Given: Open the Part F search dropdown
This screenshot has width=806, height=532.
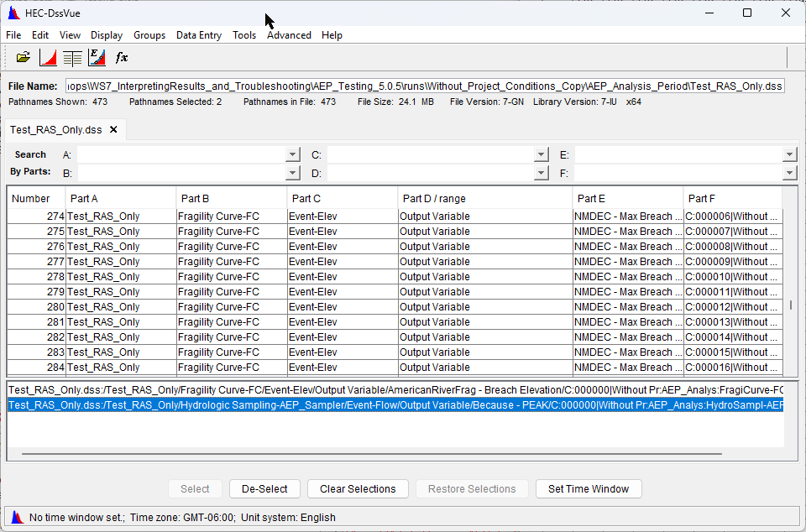Looking at the screenshot, I should point(789,173).
